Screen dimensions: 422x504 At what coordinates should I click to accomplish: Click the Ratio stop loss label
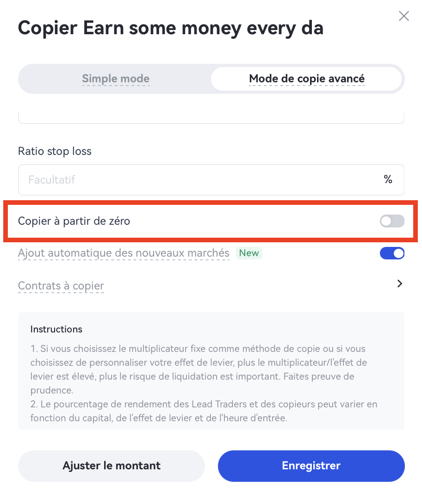55,151
